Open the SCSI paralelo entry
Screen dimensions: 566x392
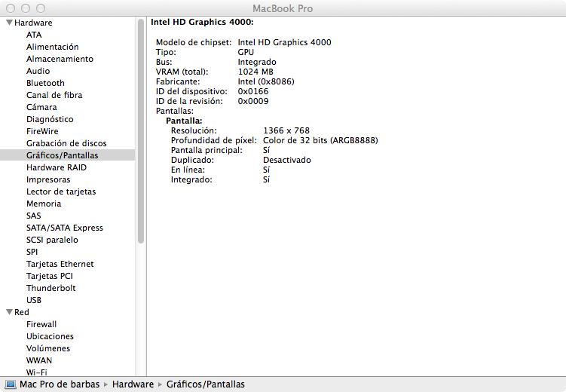pos(52,240)
